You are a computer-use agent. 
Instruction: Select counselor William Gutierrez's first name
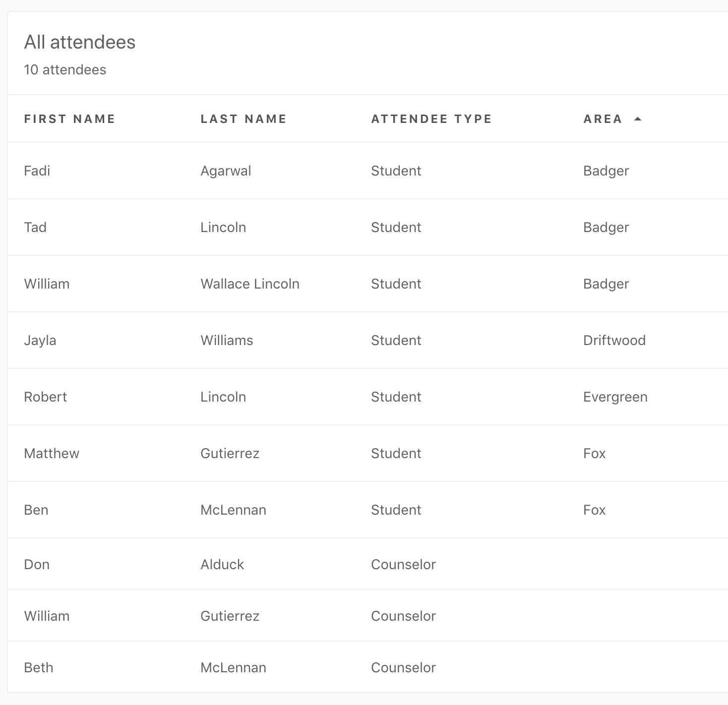point(47,616)
